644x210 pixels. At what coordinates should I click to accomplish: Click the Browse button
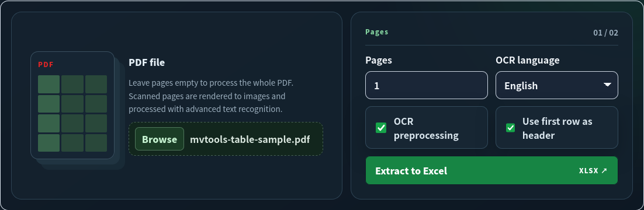click(x=160, y=139)
